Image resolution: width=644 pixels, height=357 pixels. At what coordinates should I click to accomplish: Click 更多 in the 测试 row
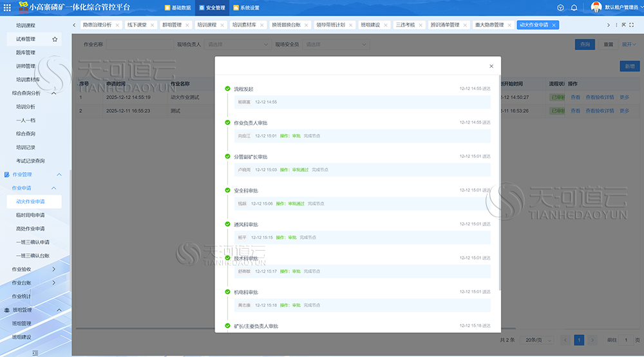pyautogui.click(x=624, y=111)
